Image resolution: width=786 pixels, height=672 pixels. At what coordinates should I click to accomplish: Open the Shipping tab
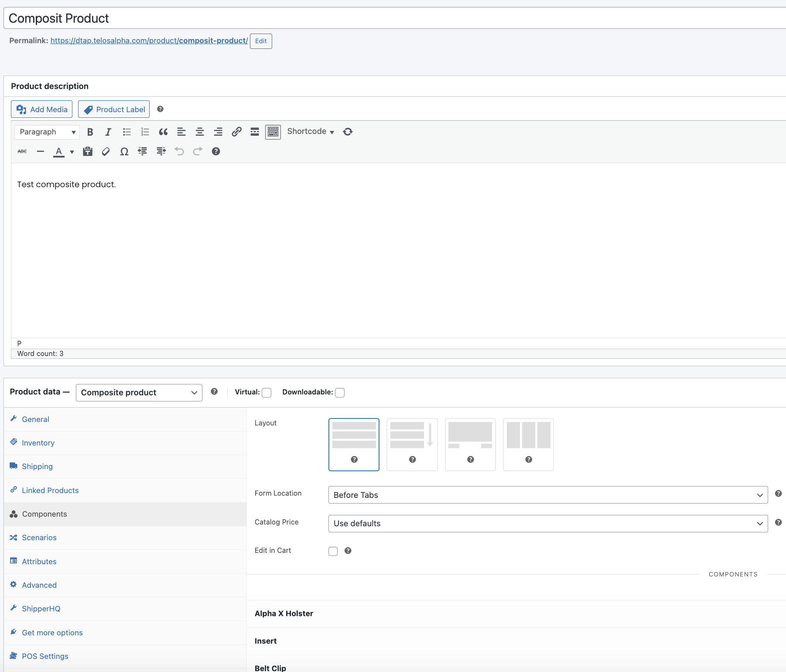pos(125,466)
